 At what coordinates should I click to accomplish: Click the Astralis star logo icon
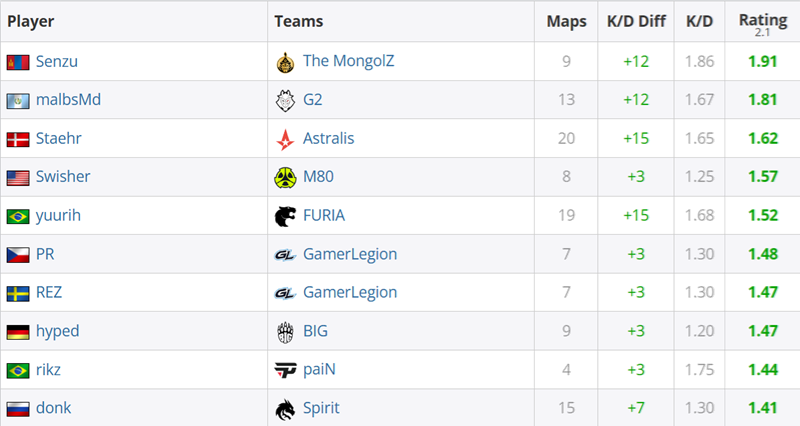(x=285, y=139)
